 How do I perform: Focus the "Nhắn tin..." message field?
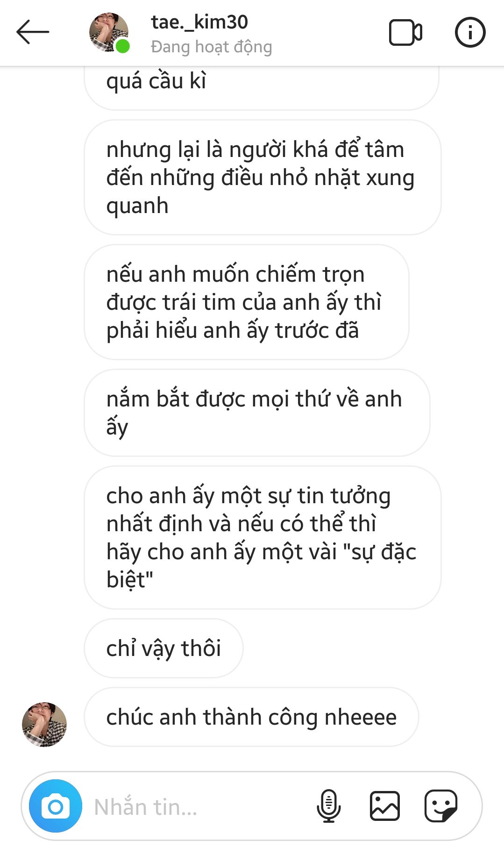coord(196,807)
